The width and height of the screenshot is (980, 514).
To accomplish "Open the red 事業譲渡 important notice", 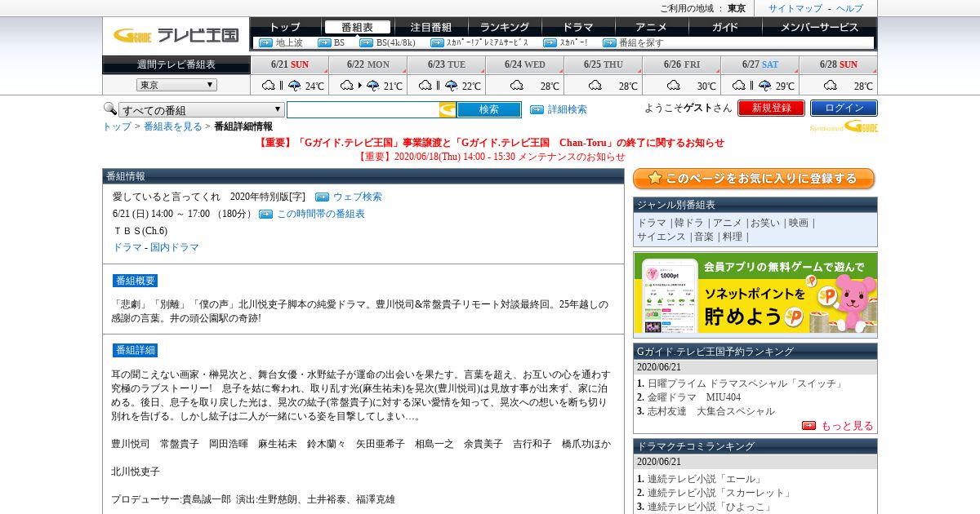I will [491, 143].
